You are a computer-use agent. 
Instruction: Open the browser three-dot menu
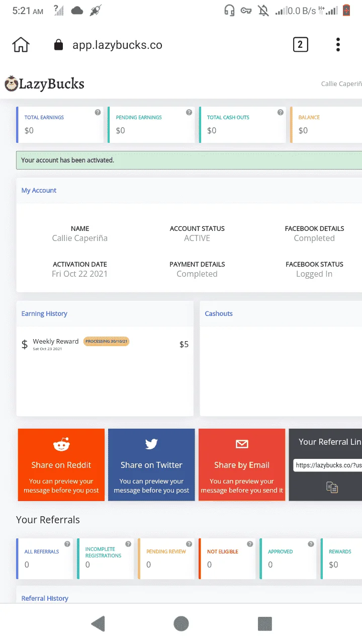pyautogui.click(x=338, y=45)
